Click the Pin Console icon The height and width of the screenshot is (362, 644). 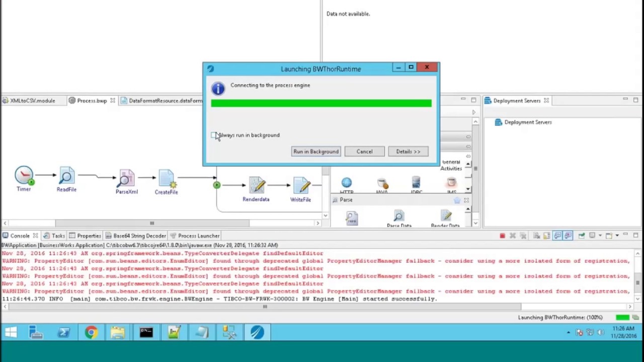coord(582,236)
